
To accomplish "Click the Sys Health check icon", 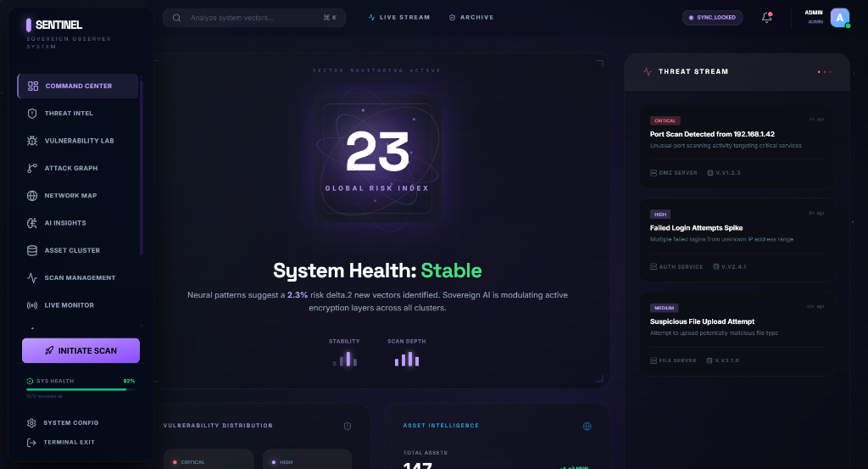I will [x=30, y=381].
